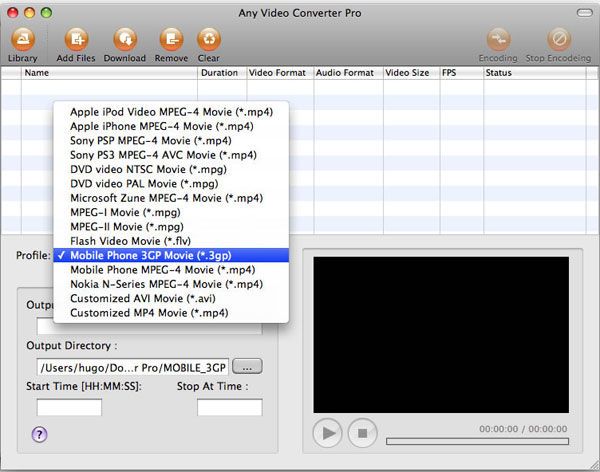Open the Library toolbar icon

(x=23, y=39)
